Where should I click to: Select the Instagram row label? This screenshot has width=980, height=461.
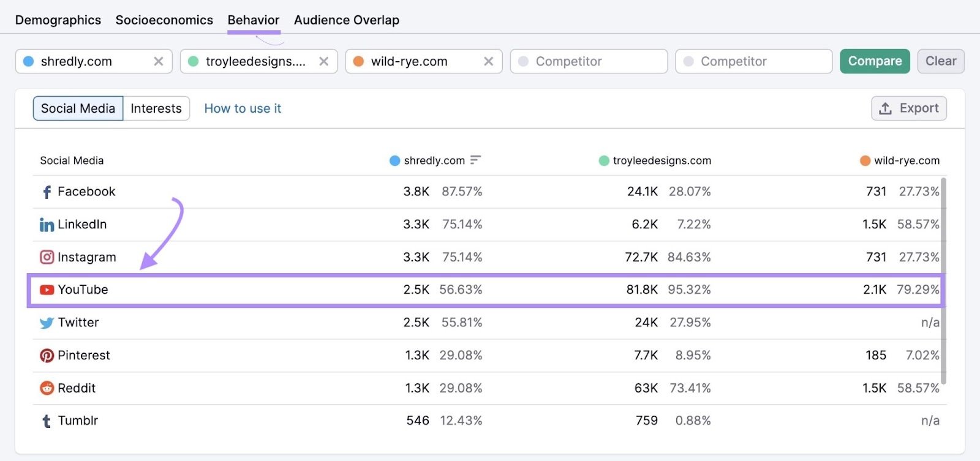click(x=87, y=257)
